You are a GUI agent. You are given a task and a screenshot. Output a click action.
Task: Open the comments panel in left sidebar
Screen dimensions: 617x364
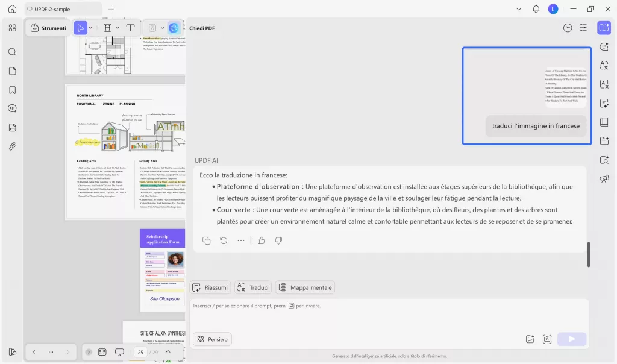coord(12,108)
